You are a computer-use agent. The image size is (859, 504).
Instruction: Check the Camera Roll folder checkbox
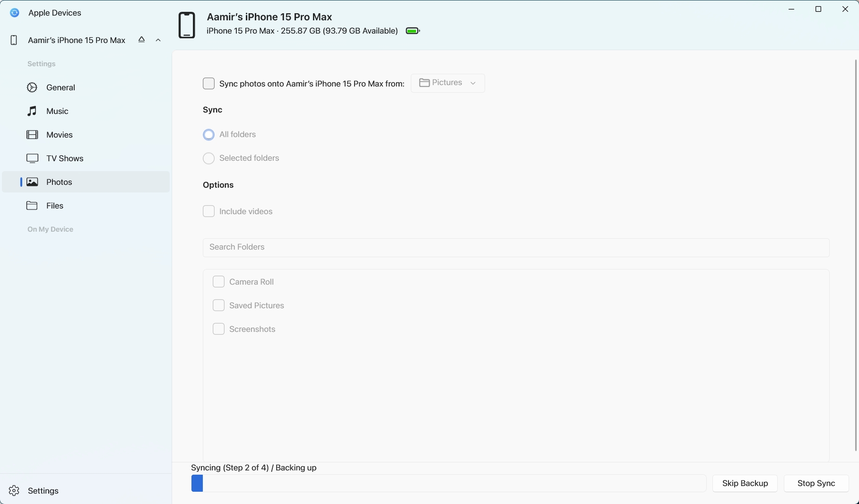[218, 282]
